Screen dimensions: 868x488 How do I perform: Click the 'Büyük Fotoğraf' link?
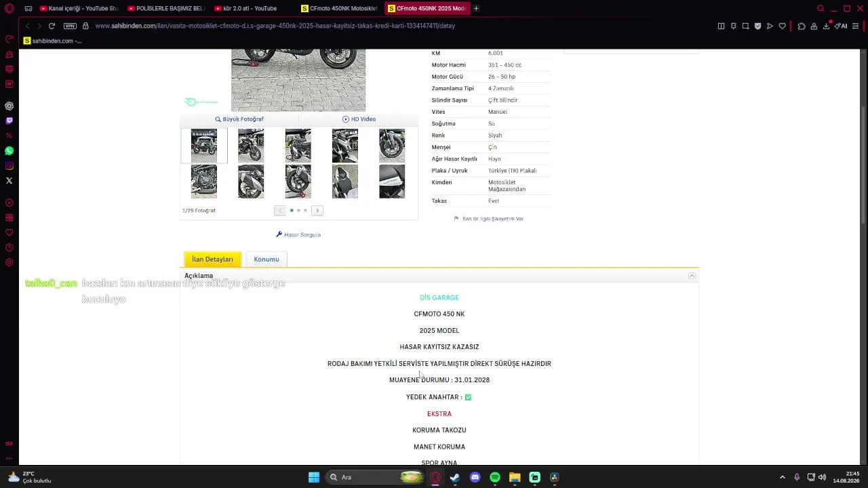click(x=239, y=119)
